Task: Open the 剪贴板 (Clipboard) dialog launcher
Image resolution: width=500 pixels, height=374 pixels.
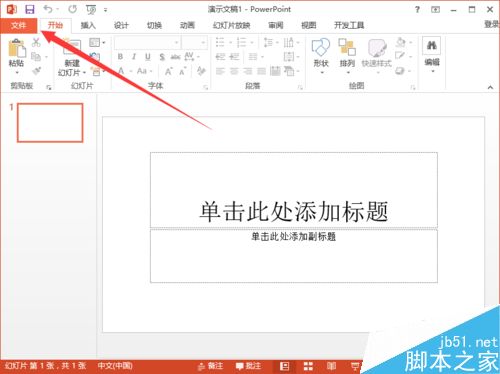Action: pyautogui.click(x=49, y=87)
